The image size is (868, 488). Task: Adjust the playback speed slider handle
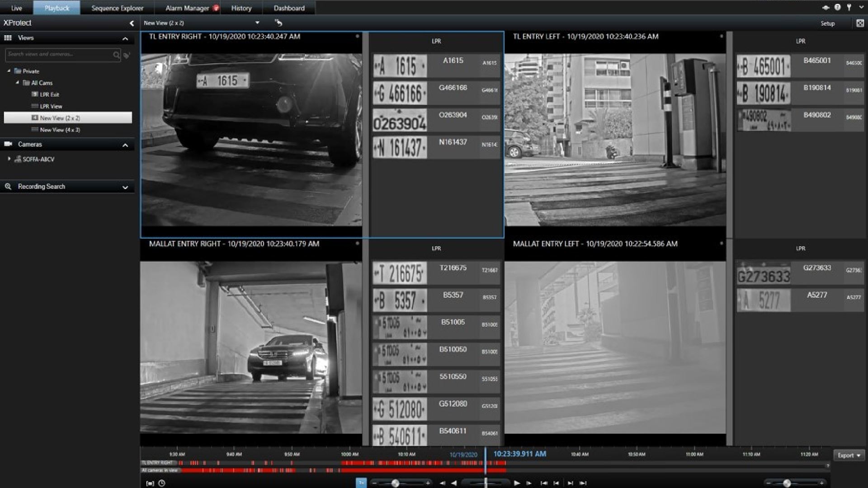396,483
